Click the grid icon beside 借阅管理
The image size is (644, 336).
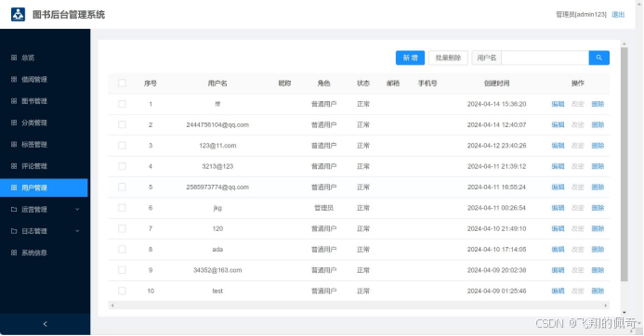(14, 79)
